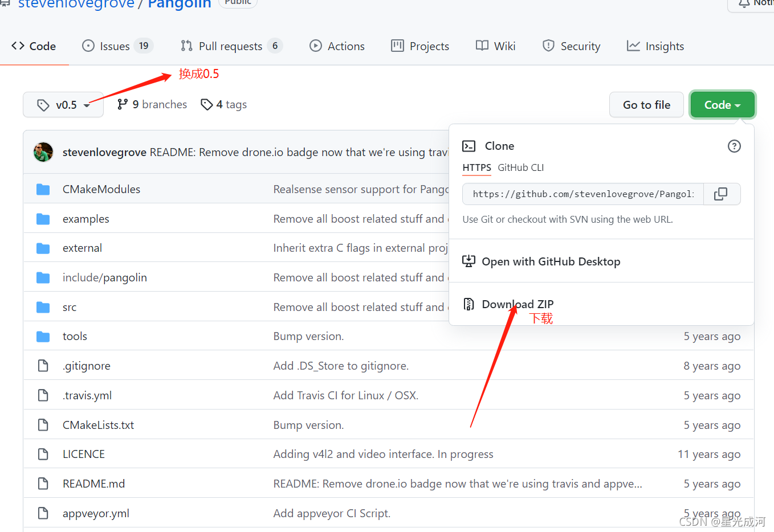The height and width of the screenshot is (532, 774).
Task: Open the tools folder
Action: point(75,337)
